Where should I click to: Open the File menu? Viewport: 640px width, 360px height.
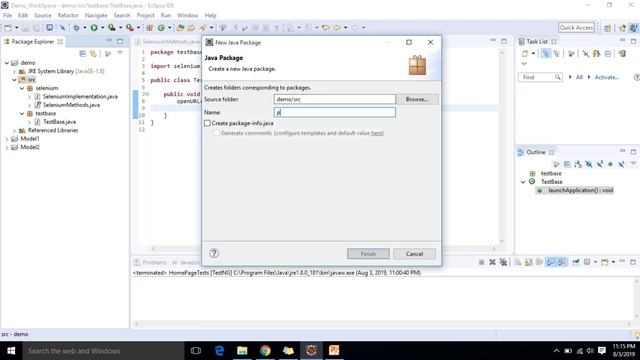[7, 15]
